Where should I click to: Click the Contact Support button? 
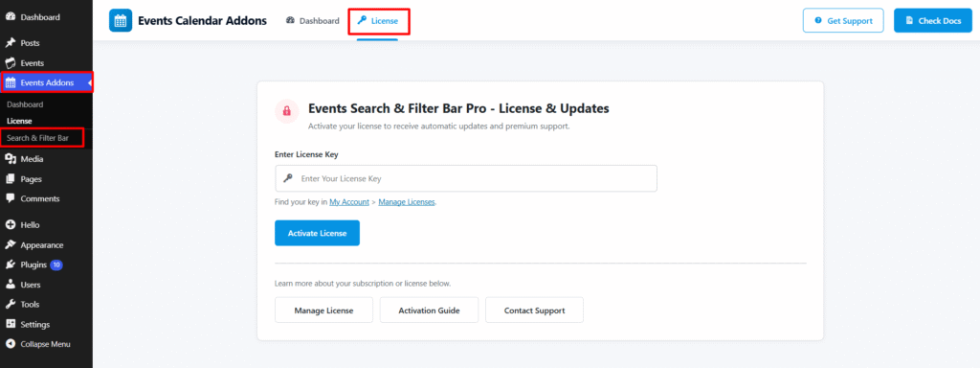pyautogui.click(x=534, y=310)
